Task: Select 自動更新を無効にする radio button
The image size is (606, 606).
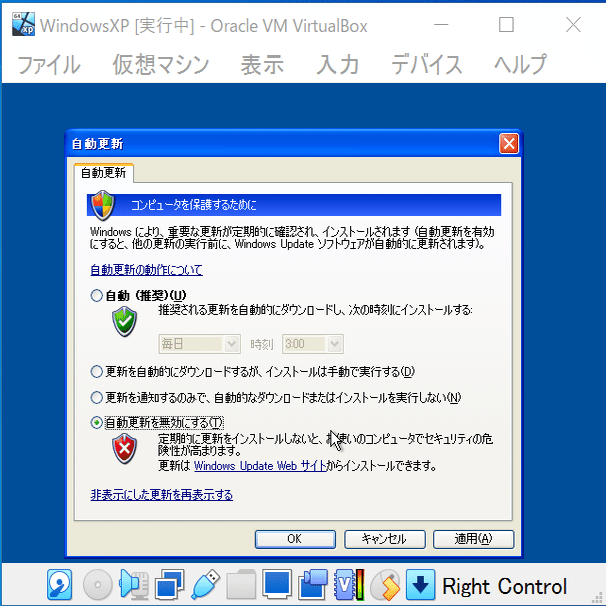Action: pyautogui.click(x=96, y=422)
